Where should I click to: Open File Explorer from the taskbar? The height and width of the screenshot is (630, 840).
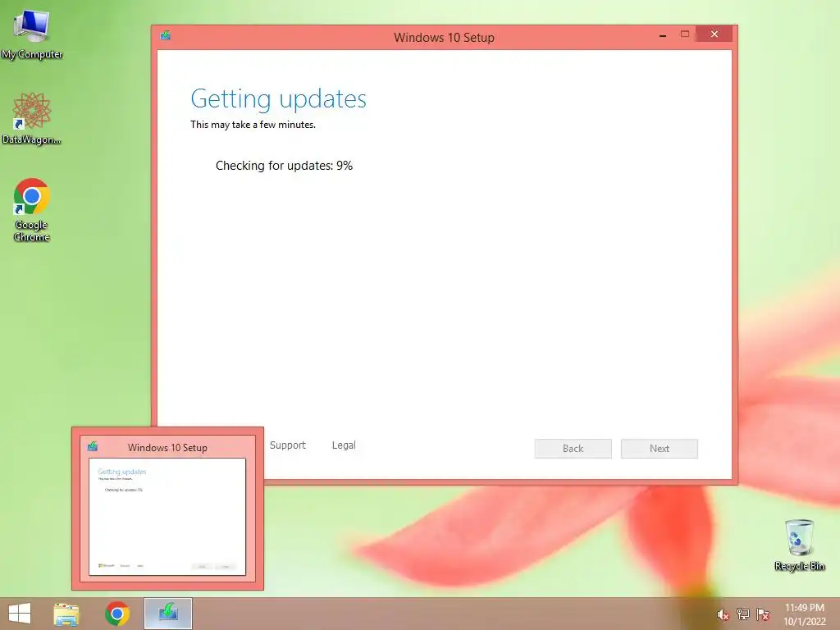point(66,614)
